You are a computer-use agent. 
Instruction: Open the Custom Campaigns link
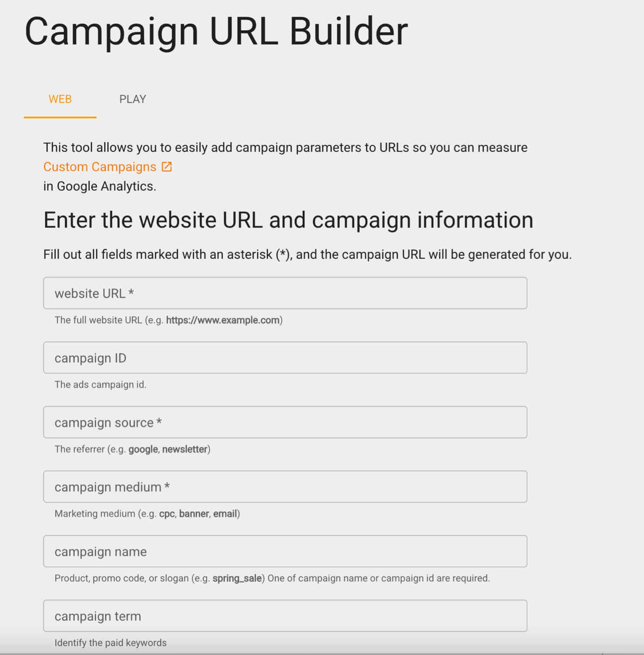(100, 167)
